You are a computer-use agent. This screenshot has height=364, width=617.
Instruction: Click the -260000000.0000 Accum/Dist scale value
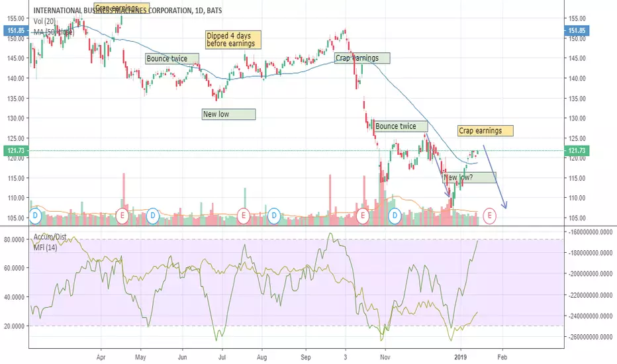click(x=591, y=336)
